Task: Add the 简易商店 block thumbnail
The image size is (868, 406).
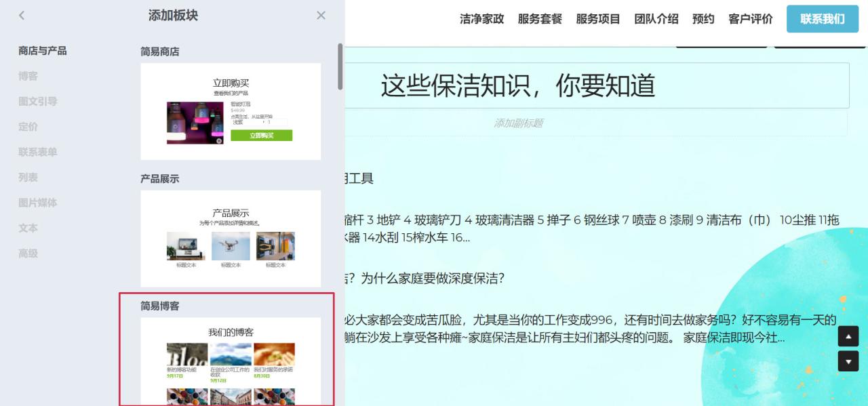Action: 231,111
